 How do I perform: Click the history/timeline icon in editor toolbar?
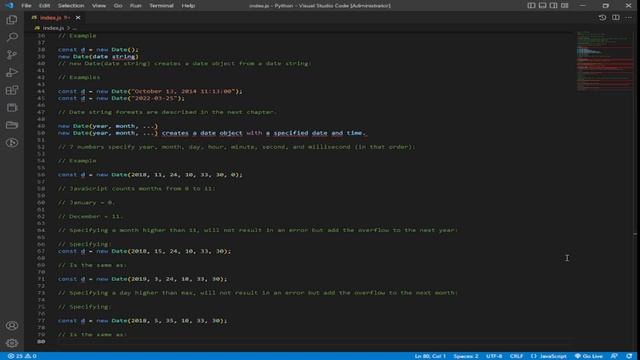[602, 18]
